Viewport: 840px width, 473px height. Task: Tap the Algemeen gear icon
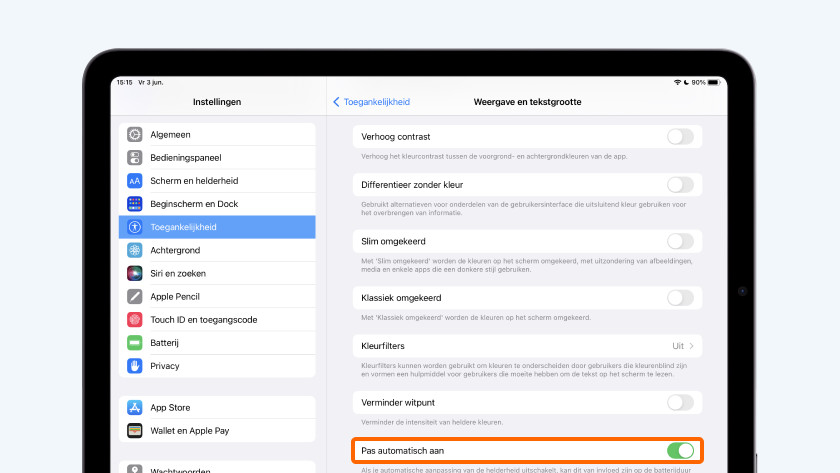[134, 134]
